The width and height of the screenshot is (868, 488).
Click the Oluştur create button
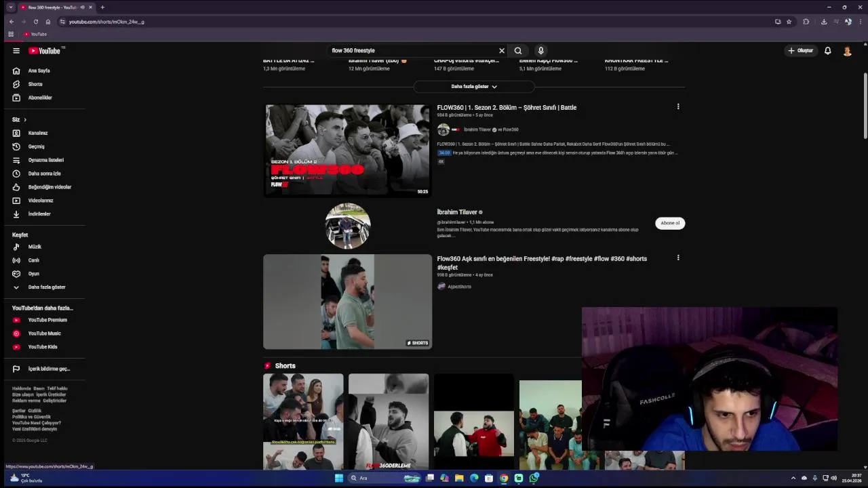800,51
